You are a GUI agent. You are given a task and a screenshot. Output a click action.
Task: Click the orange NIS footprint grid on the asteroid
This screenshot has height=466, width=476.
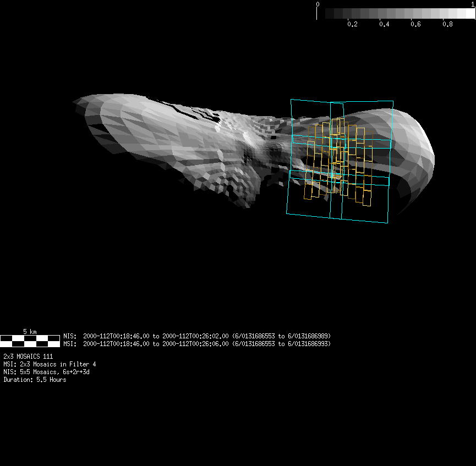pos(338,162)
